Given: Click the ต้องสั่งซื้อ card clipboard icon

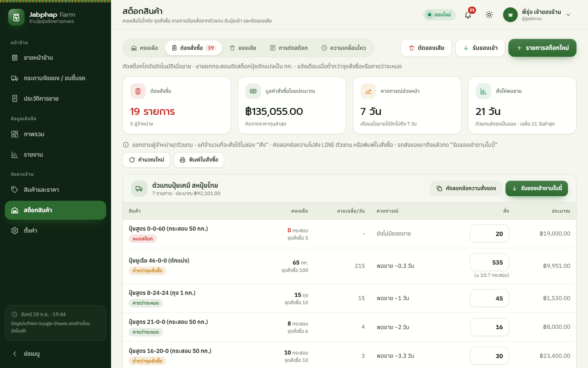Looking at the screenshot, I should click(x=138, y=91).
